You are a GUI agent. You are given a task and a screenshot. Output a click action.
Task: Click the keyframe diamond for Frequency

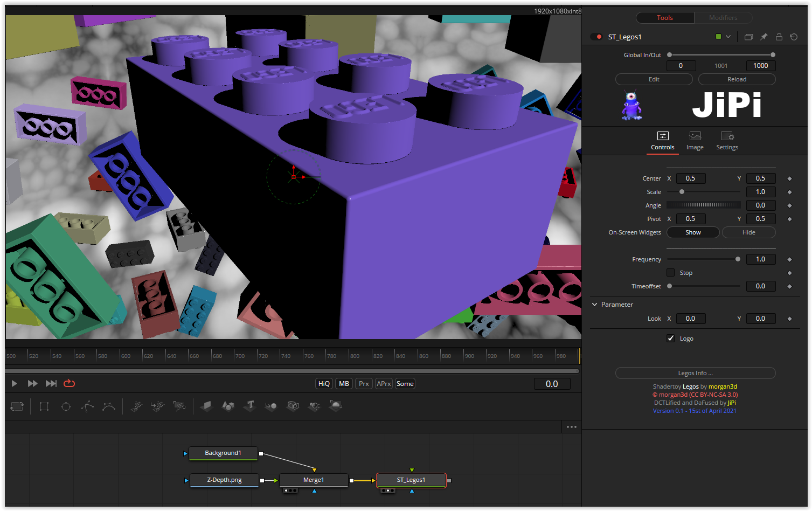coord(789,259)
